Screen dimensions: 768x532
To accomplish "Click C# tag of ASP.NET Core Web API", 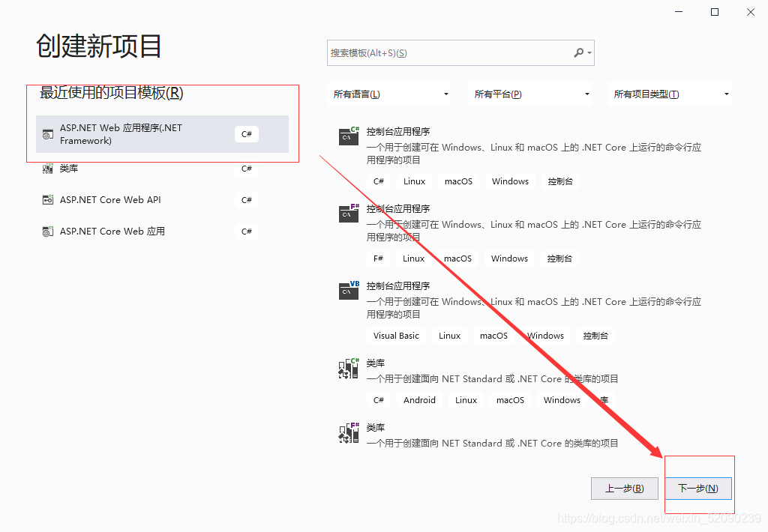I will [x=246, y=200].
